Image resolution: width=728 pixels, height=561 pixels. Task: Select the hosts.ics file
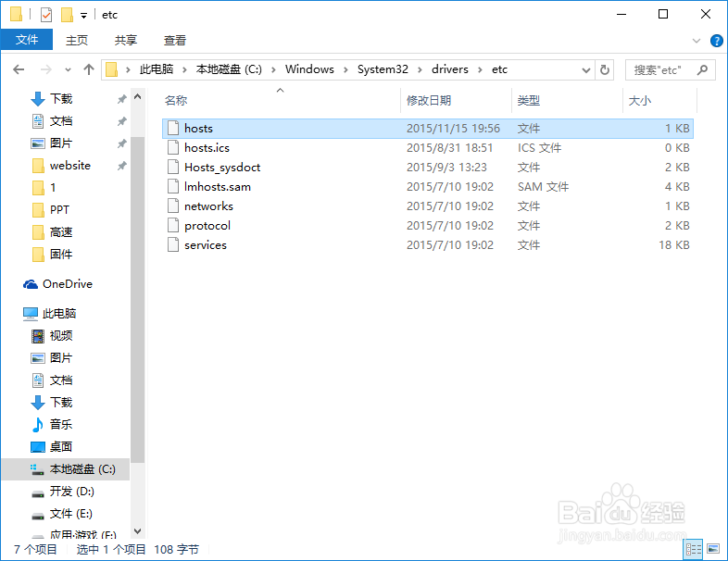coord(428,148)
